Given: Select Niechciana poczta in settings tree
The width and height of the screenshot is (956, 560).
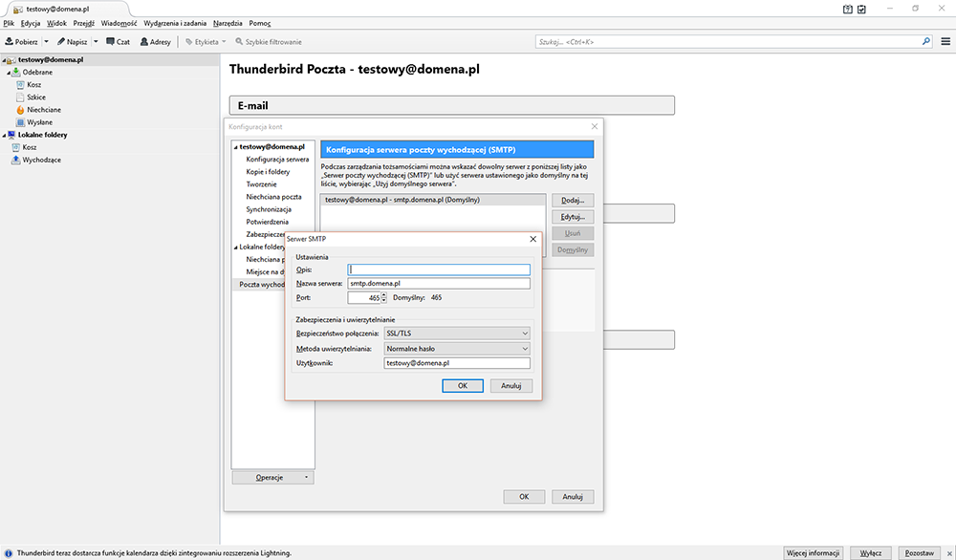Looking at the screenshot, I should point(273,197).
